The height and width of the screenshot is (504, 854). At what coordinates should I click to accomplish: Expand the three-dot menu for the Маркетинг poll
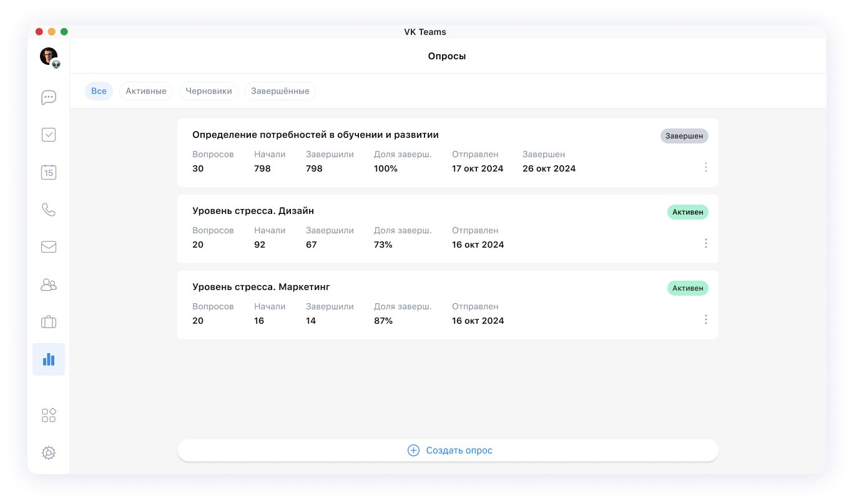pos(705,319)
